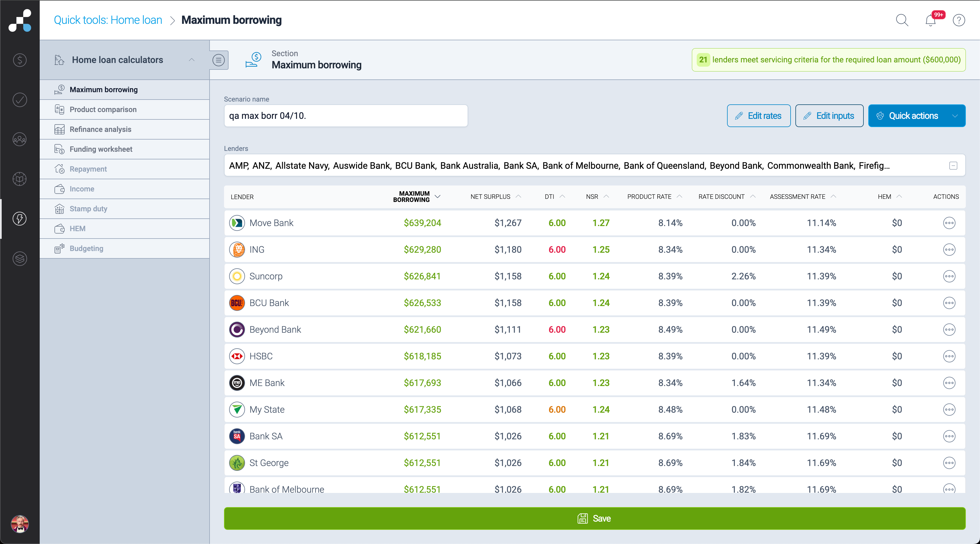
Task: Open the people group sidebar icon
Action: (20, 139)
